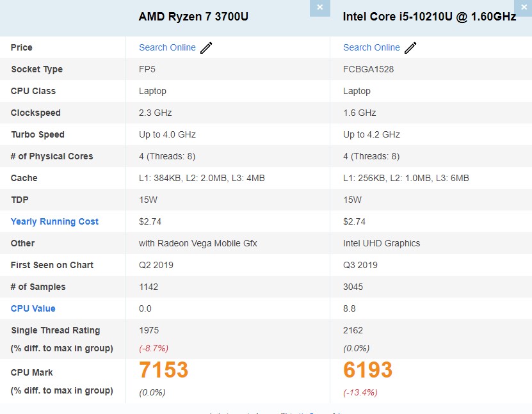Click the # of Samples row label

click(38, 287)
